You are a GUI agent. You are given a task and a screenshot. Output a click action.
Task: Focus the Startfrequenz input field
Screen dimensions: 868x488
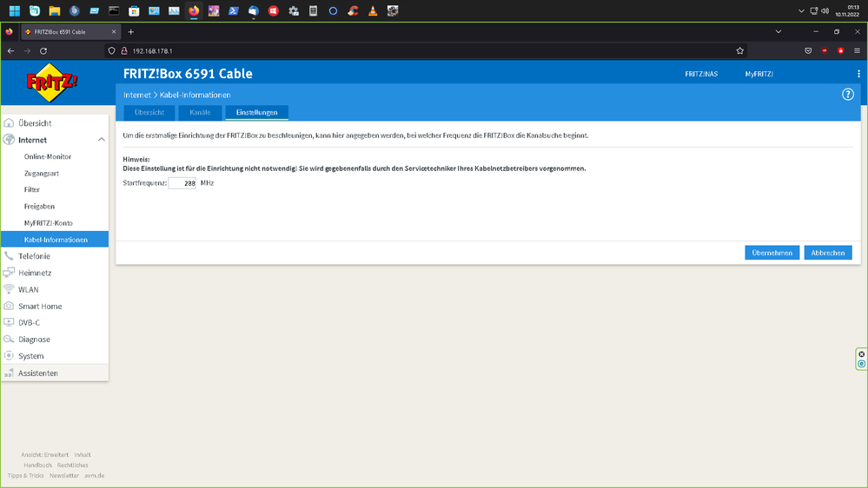point(182,183)
